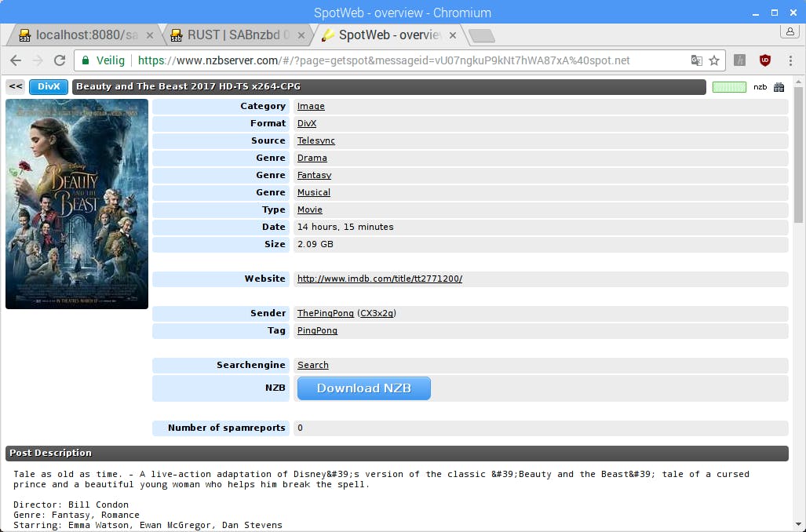Click the Genre: Fantasy, Romance description line
The image size is (806, 532).
coord(76,515)
